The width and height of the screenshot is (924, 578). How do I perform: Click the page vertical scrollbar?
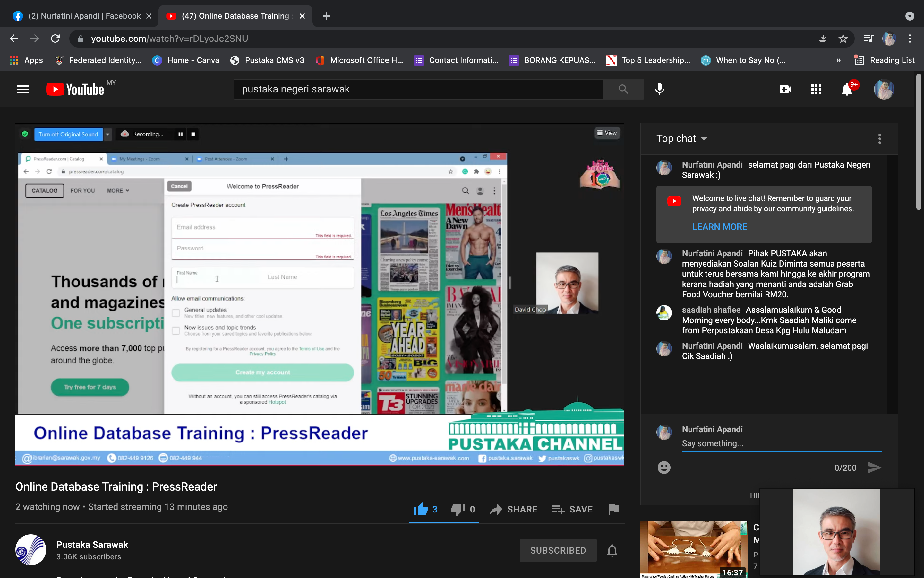coord(919,141)
